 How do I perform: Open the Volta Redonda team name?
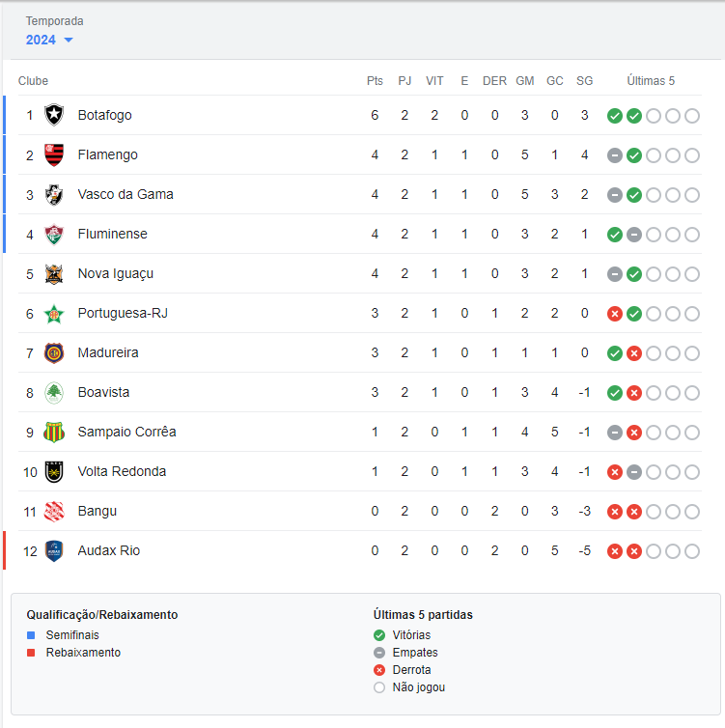pos(122,472)
